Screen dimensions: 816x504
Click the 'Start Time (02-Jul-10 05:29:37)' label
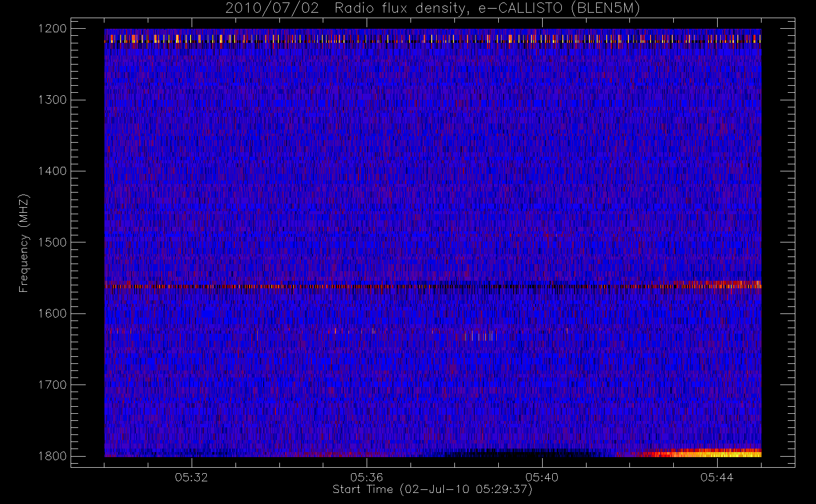tap(432, 489)
